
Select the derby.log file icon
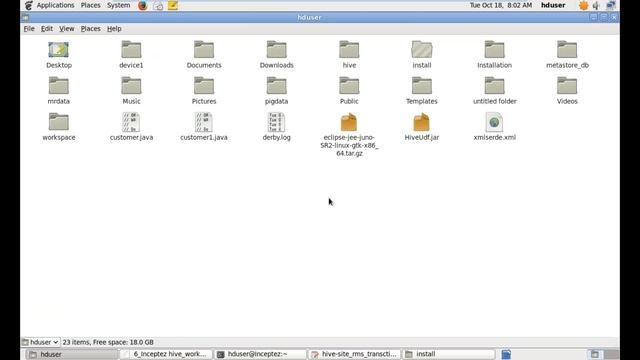point(276,122)
